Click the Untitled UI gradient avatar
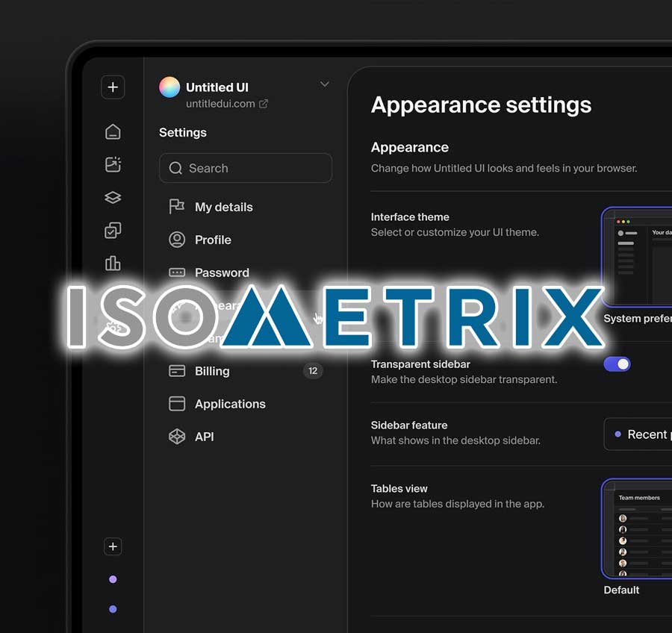The width and height of the screenshot is (672, 633). tap(169, 87)
